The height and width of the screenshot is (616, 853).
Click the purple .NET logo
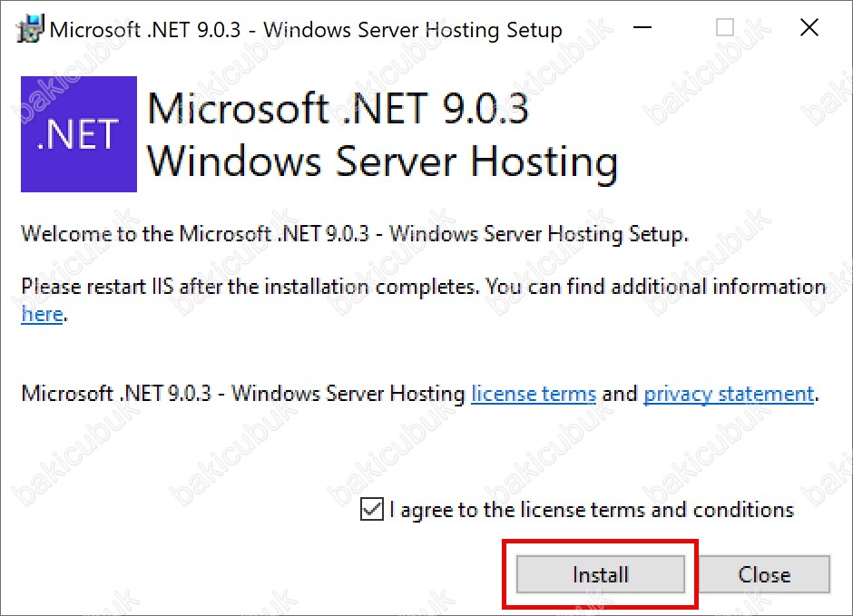click(79, 133)
